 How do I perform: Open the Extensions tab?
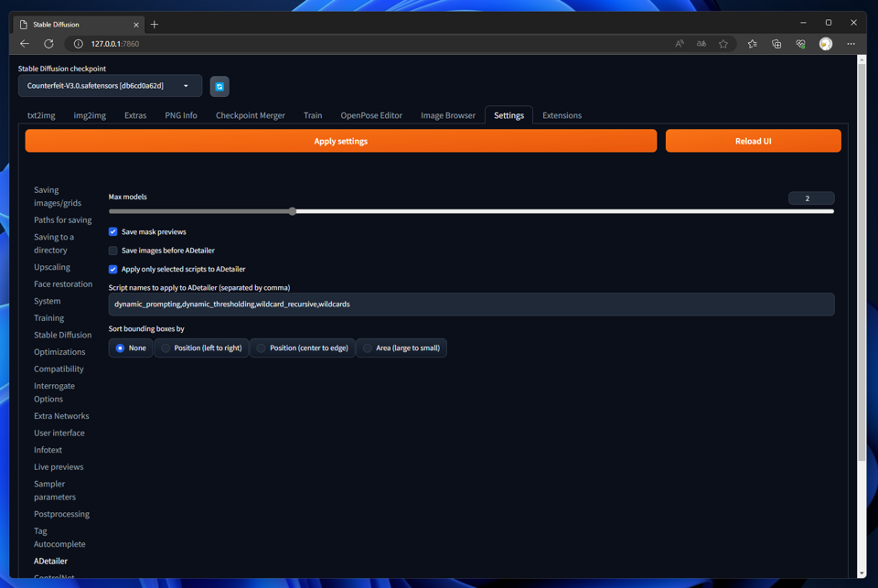(x=562, y=115)
